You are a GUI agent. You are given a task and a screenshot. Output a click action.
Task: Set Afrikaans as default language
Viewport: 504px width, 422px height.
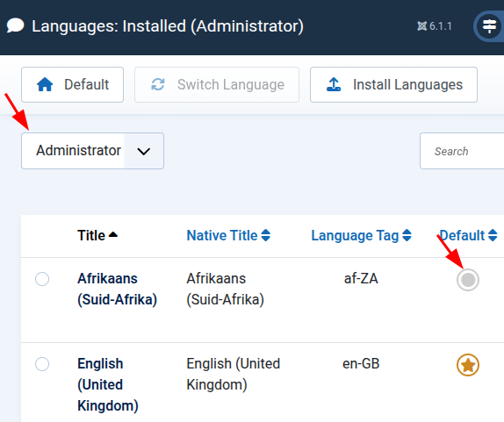coord(468,280)
